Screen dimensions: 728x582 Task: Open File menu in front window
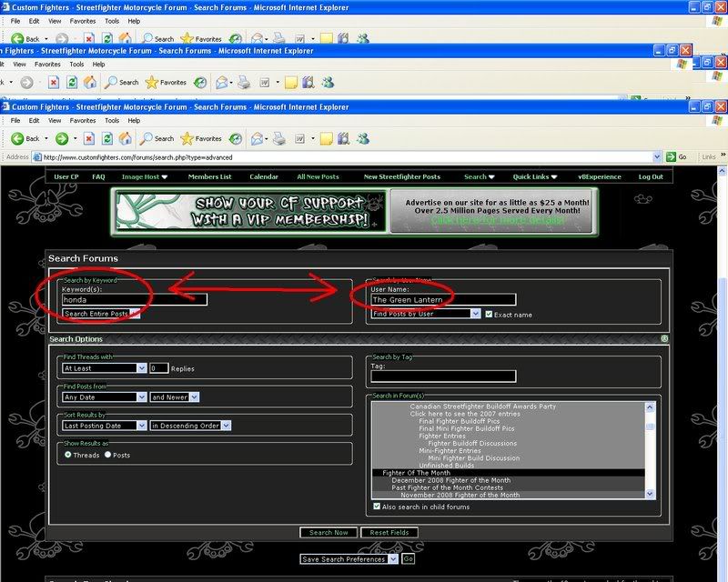15,120
